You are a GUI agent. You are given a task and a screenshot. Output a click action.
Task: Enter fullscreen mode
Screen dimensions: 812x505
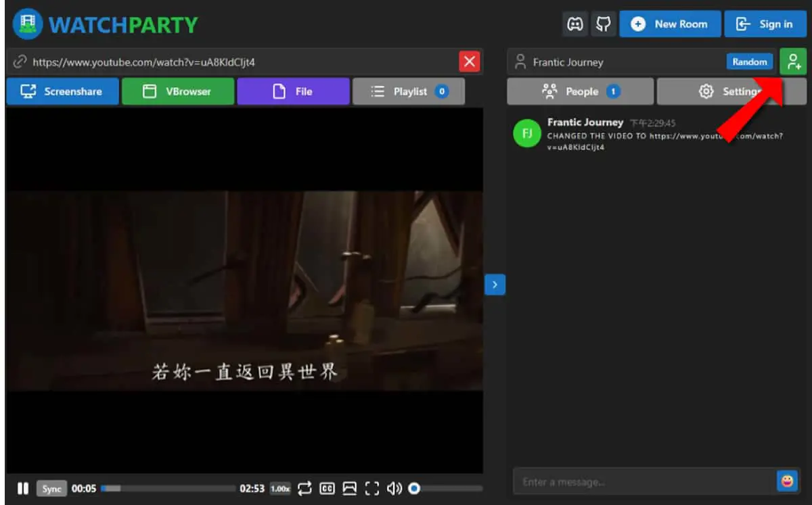click(372, 488)
